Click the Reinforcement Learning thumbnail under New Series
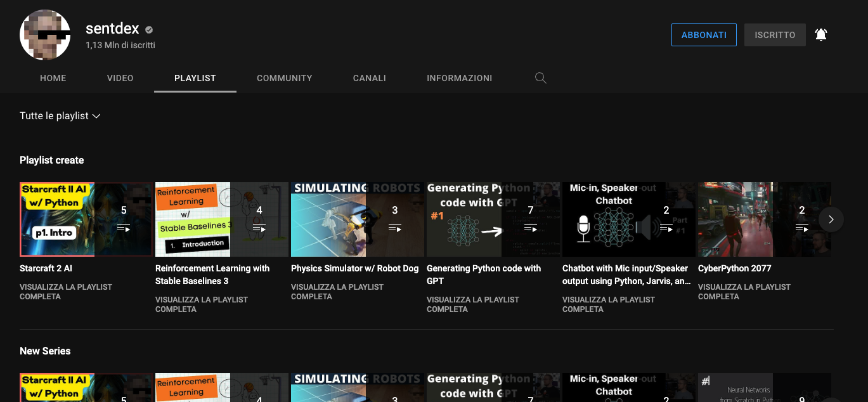Screen dimensions: 868x402 pos(222,387)
